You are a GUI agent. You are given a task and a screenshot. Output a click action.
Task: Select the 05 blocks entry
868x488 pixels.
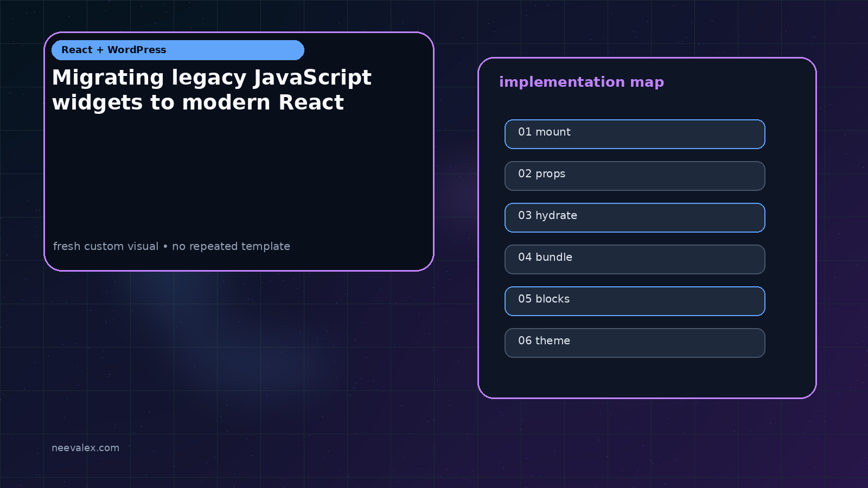(635, 301)
